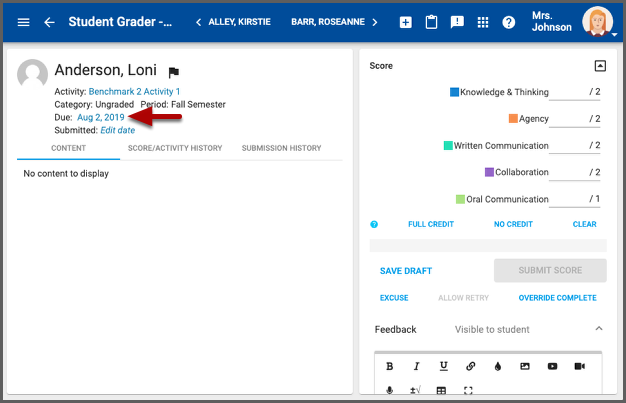Collapse the Feedback section chevron

[599, 329]
